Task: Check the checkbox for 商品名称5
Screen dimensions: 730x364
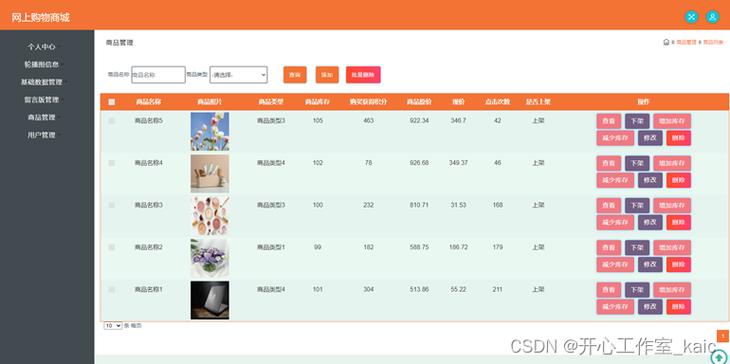Action: point(112,121)
